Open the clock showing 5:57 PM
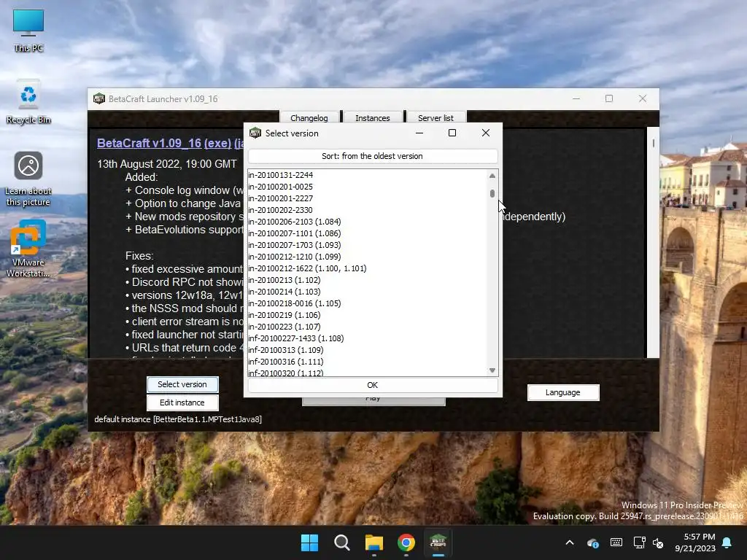 695,542
